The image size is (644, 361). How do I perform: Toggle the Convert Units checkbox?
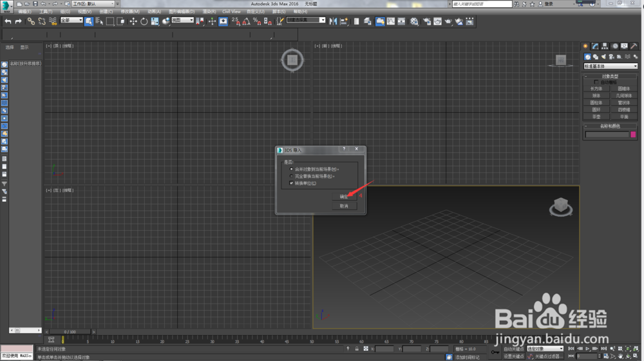click(x=292, y=183)
